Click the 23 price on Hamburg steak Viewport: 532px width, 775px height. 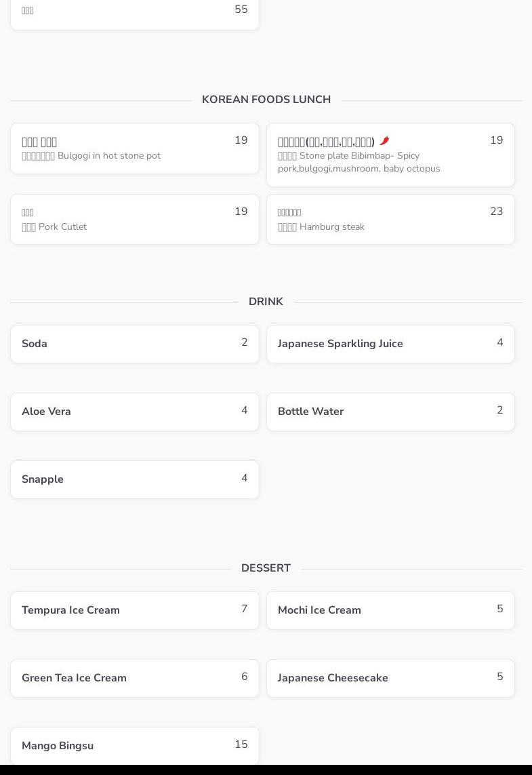[496, 212]
